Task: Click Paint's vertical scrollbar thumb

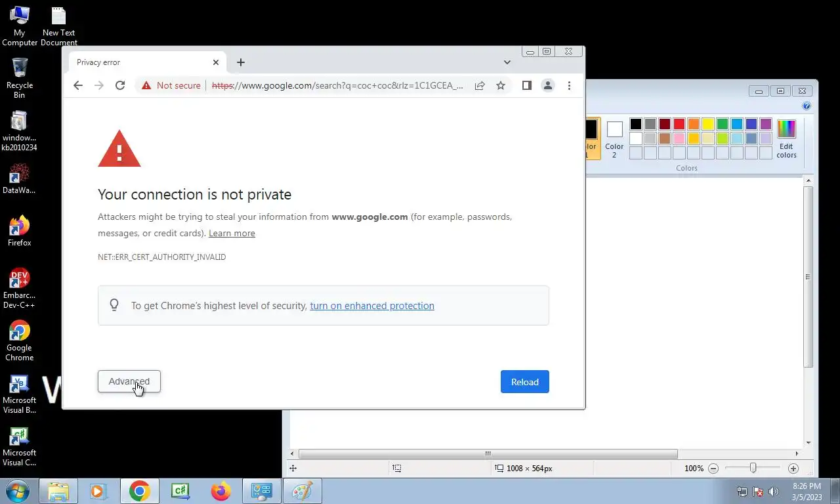Action: (808, 277)
